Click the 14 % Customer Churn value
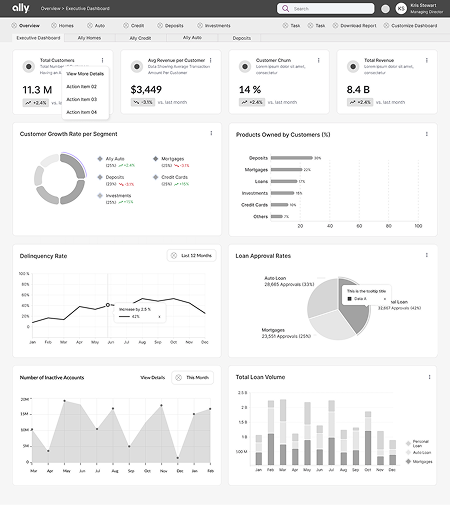 tap(250, 89)
